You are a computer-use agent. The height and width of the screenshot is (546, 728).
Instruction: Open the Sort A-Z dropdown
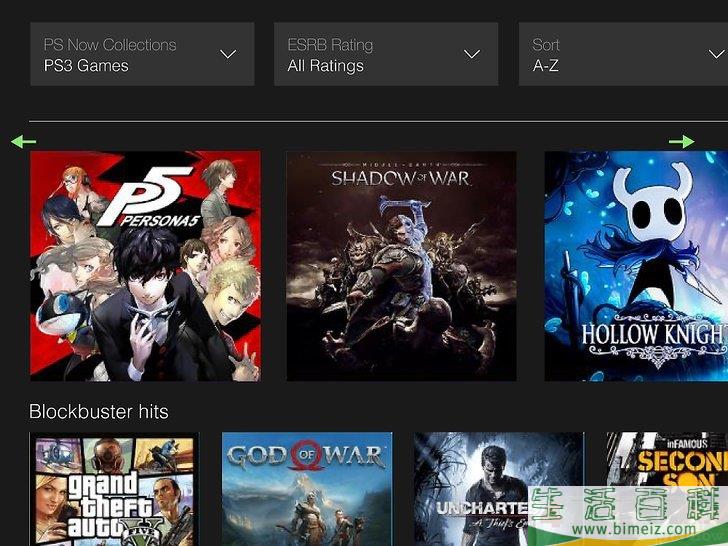point(623,54)
